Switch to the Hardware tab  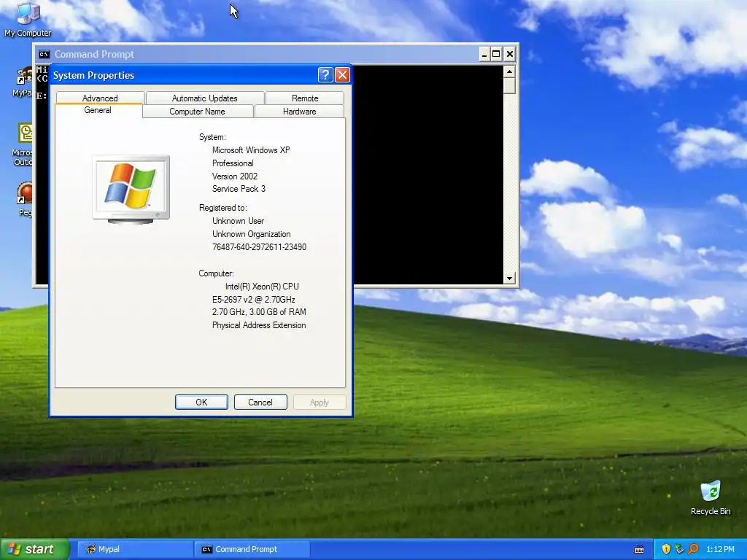[299, 111]
